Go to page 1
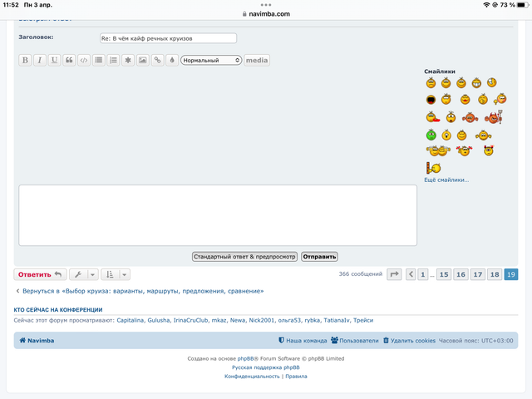Viewport: 532px width, 399px height. point(423,274)
